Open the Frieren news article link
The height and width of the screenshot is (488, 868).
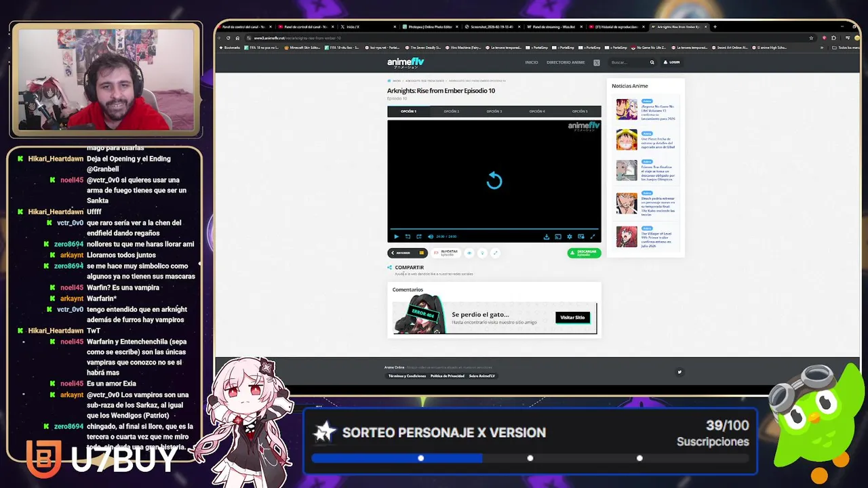click(x=657, y=174)
